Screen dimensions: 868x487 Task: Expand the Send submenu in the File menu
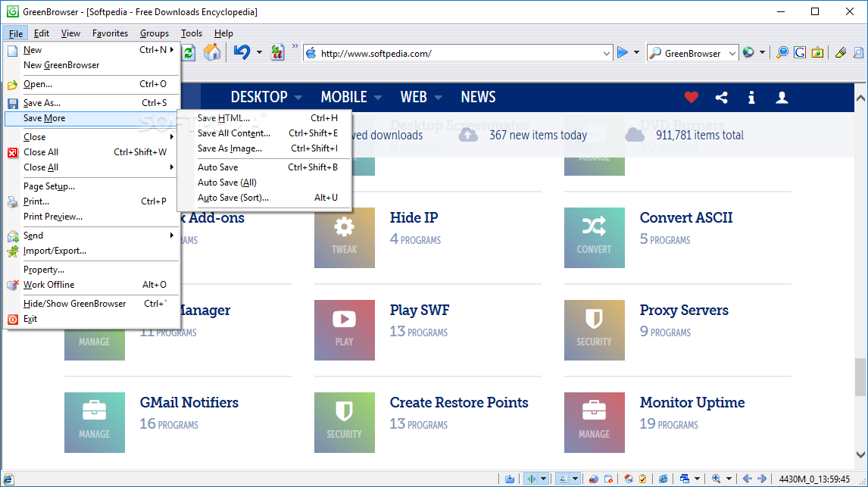coord(92,236)
